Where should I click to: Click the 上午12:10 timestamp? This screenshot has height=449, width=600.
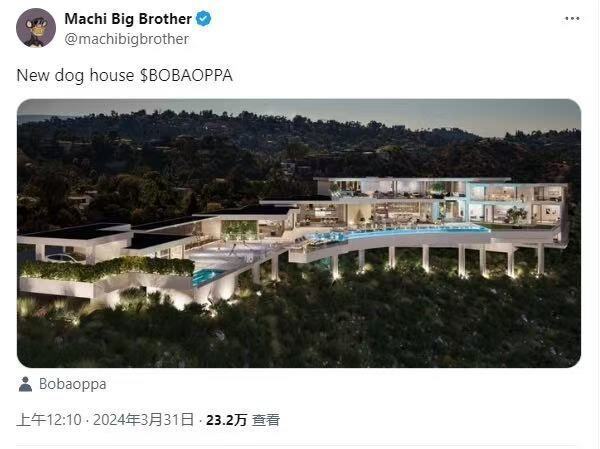coord(49,420)
